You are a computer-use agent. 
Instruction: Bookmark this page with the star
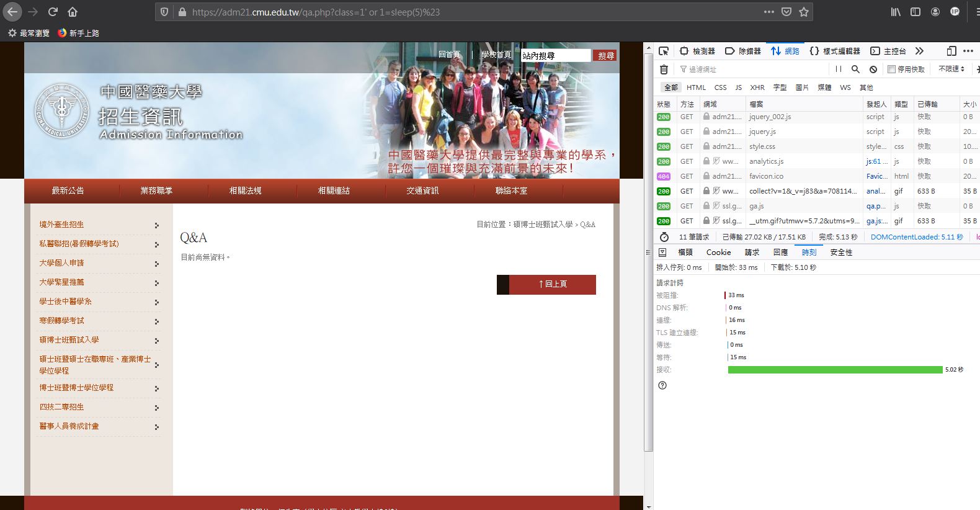804,12
